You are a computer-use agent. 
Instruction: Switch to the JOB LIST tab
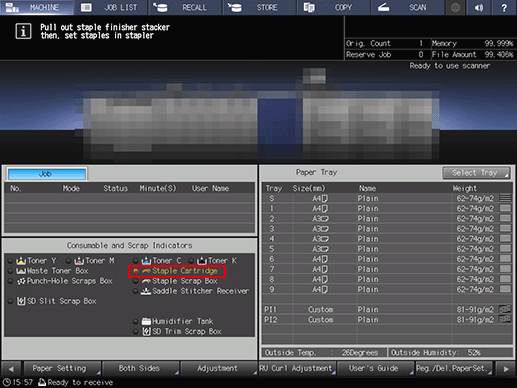[111, 7]
